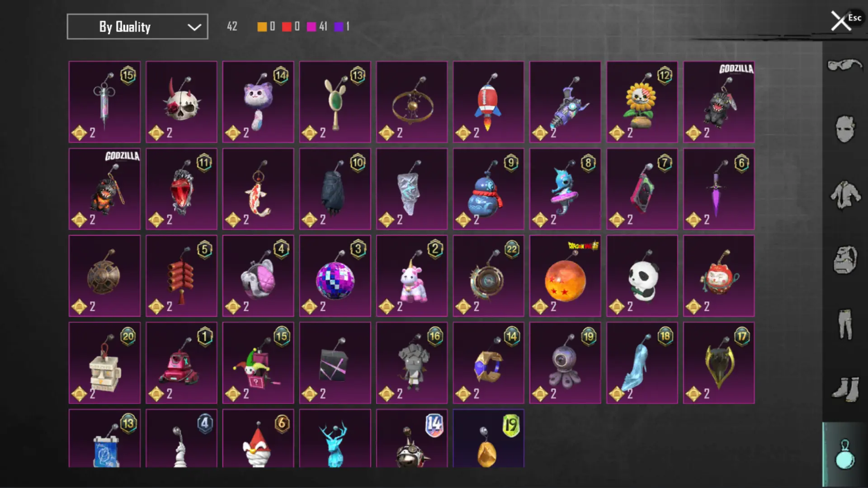Open the jacket category icon
This screenshot has height=488, width=868.
844,195
